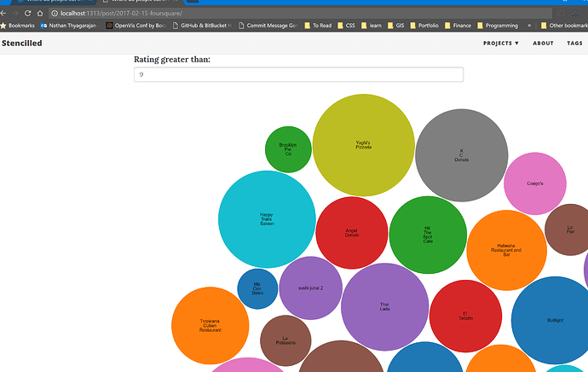
Task: Open the Other bookmarks folder
Action: click(x=564, y=26)
